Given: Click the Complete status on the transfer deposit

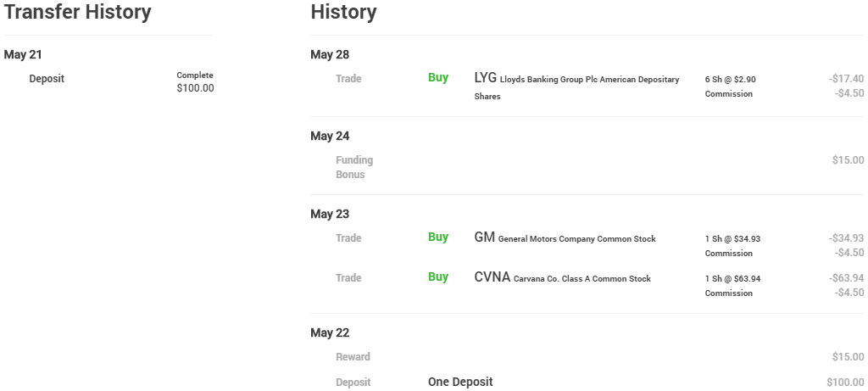Looking at the screenshot, I should [x=195, y=75].
